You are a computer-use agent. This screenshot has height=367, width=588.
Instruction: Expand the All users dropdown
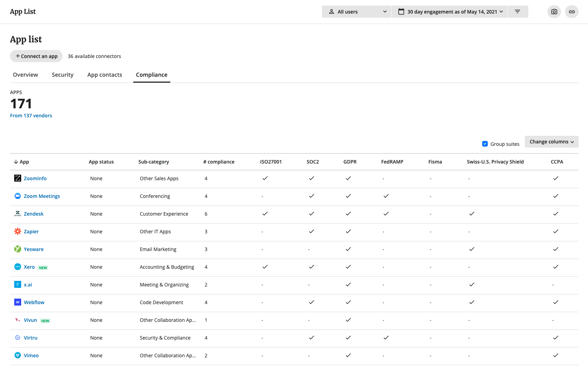(357, 12)
